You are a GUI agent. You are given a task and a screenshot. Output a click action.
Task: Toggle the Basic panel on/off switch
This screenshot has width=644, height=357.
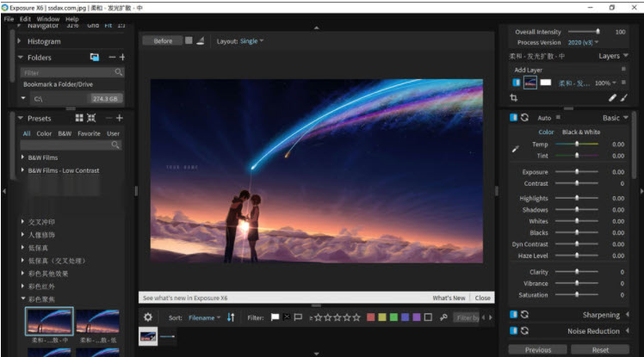(514, 118)
